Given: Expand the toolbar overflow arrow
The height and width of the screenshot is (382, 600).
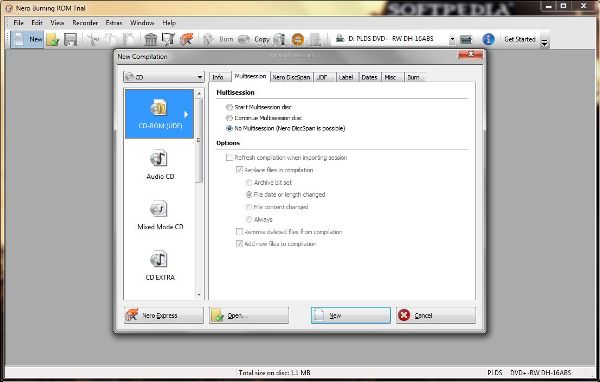Looking at the screenshot, I should 545,42.
